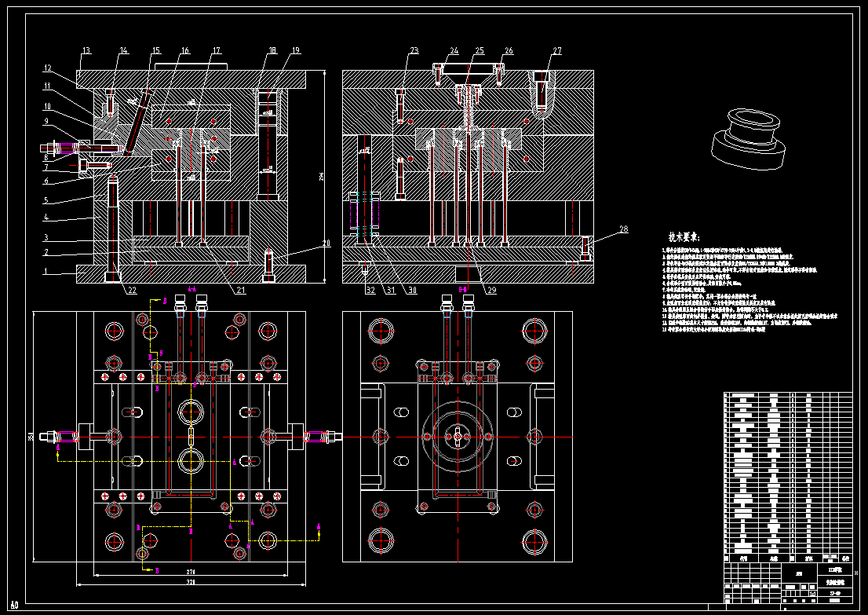Click part label 23
868x615 pixels.
tap(414, 50)
